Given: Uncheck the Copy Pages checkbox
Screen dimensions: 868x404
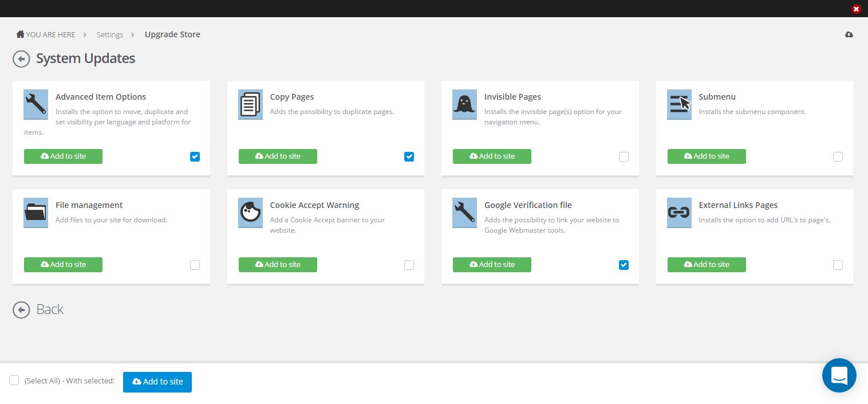Looking at the screenshot, I should pos(409,156).
